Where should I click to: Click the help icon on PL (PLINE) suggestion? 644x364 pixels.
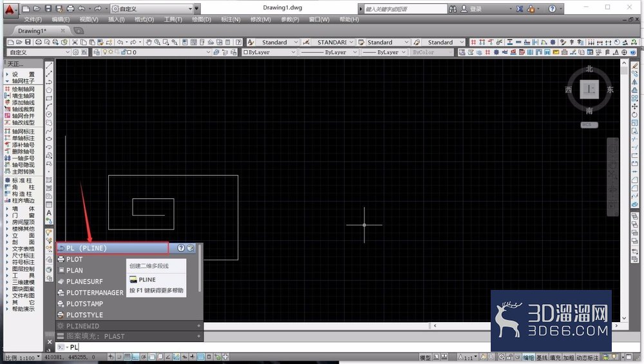click(x=181, y=248)
